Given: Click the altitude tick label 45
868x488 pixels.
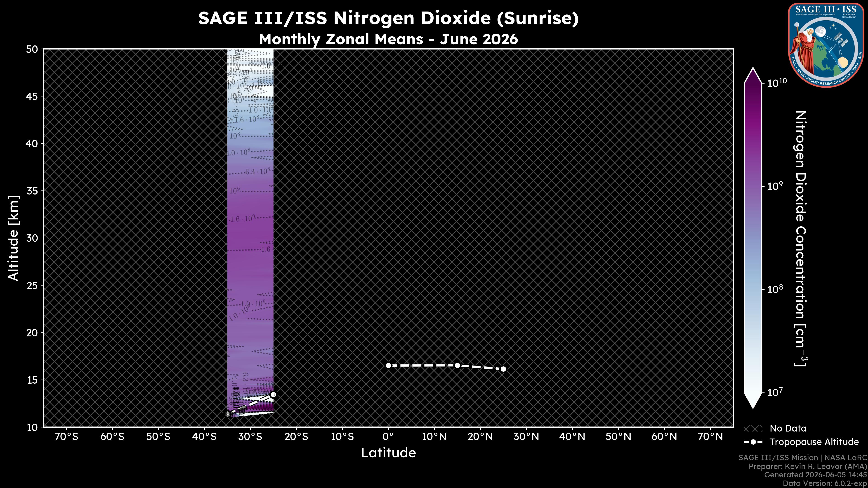Looking at the screenshot, I should point(32,97).
